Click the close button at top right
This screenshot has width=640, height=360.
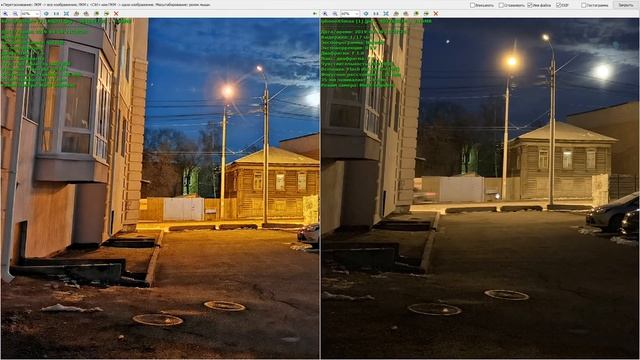(626, 5)
